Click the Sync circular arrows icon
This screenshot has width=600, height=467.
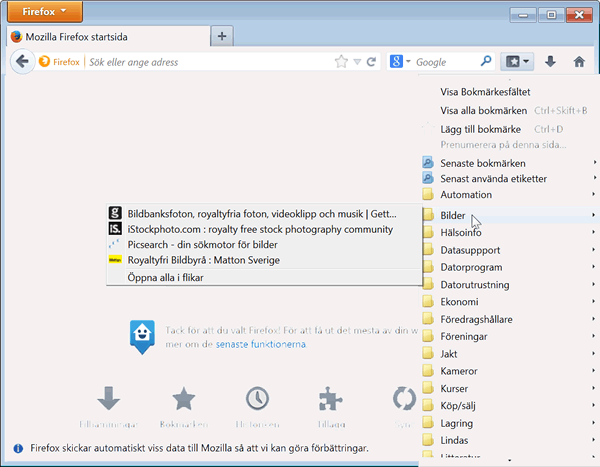(x=404, y=398)
